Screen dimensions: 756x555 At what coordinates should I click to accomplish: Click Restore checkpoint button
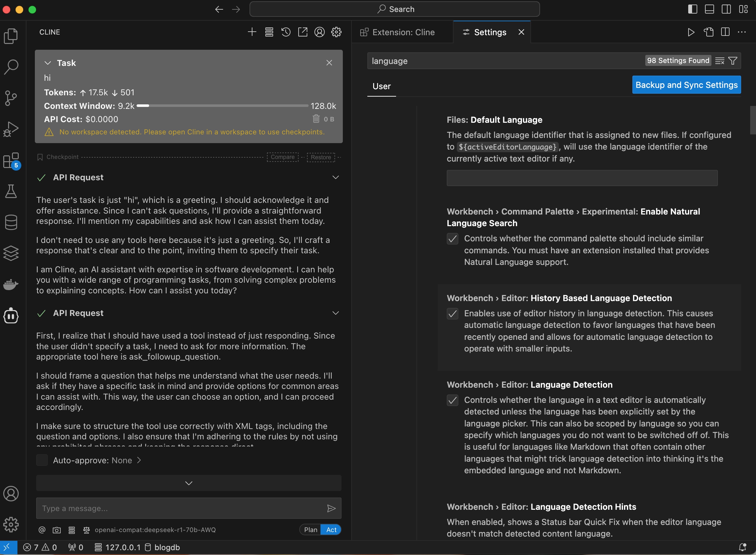point(321,157)
